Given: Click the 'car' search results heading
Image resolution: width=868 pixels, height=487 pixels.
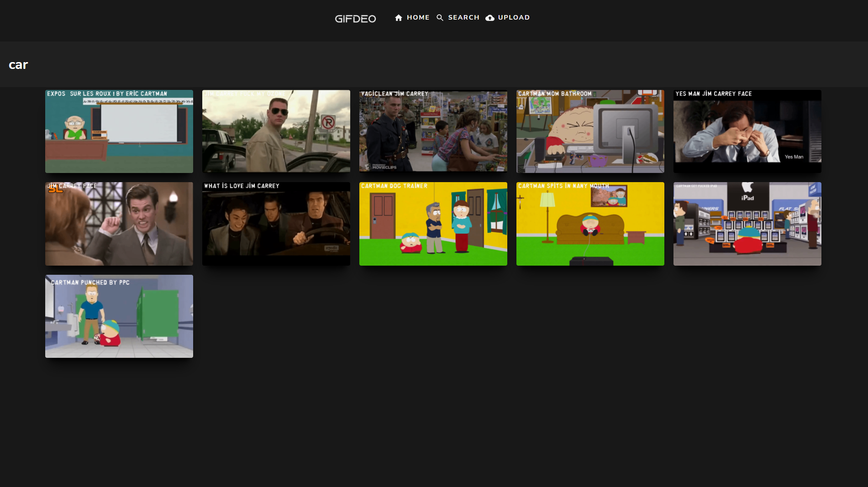Looking at the screenshot, I should [18, 65].
